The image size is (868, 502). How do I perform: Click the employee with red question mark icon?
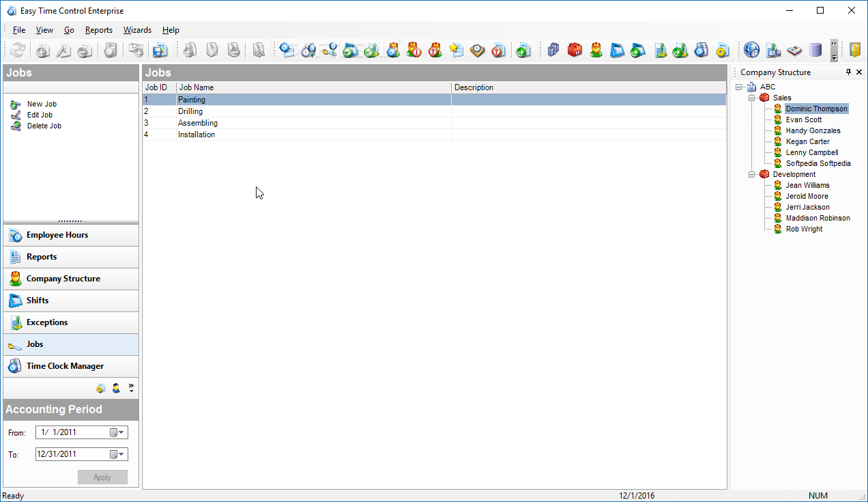[x=435, y=50]
